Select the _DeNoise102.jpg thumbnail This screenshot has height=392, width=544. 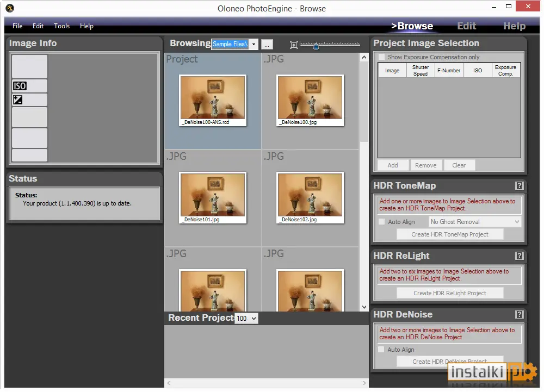tap(310, 198)
